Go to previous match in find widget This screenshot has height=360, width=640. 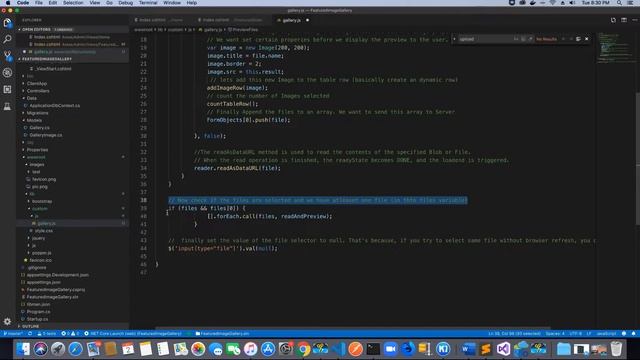tap(563, 39)
